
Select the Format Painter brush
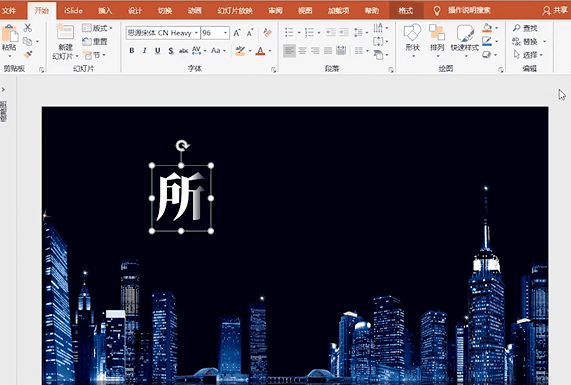pos(28,55)
